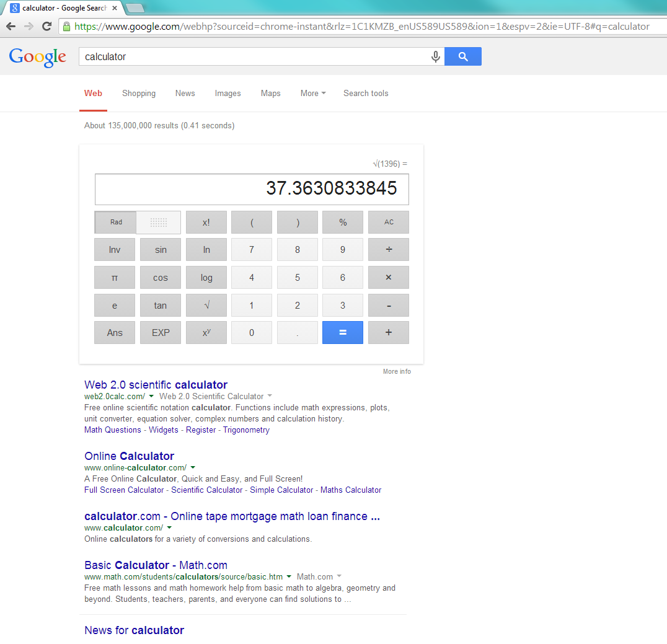
Task: Click the blue equals key
Action: pyautogui.click(x=343, y=333)
